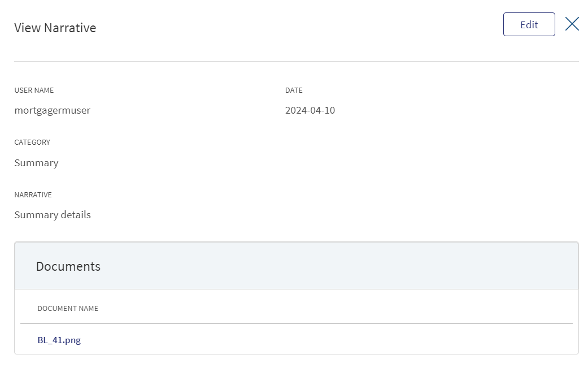Click the Edit button
The image size is (588, 372).
click(529, 24)
